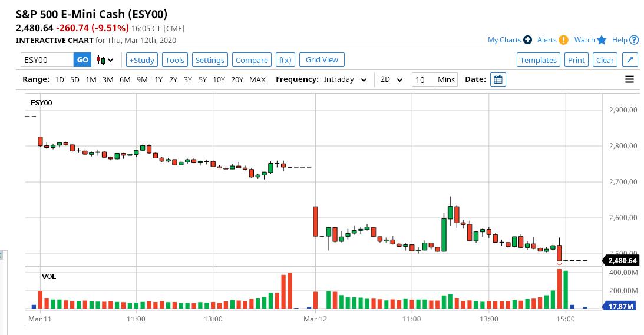Viewport: 644px width, 335px height.
Task: Click the Grid View button
Action: 322,59
